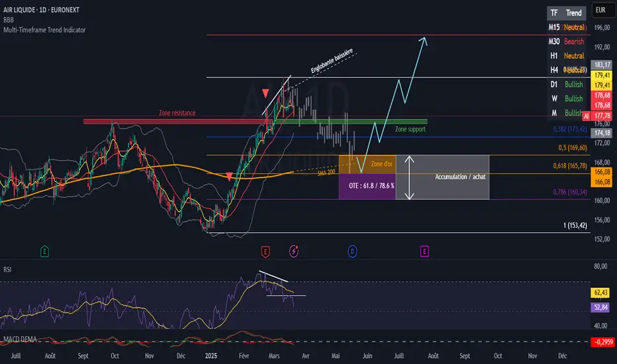Screen dimensions: 617x364
Task: Click the grey 174,18 price label
Action: [602, 133]
